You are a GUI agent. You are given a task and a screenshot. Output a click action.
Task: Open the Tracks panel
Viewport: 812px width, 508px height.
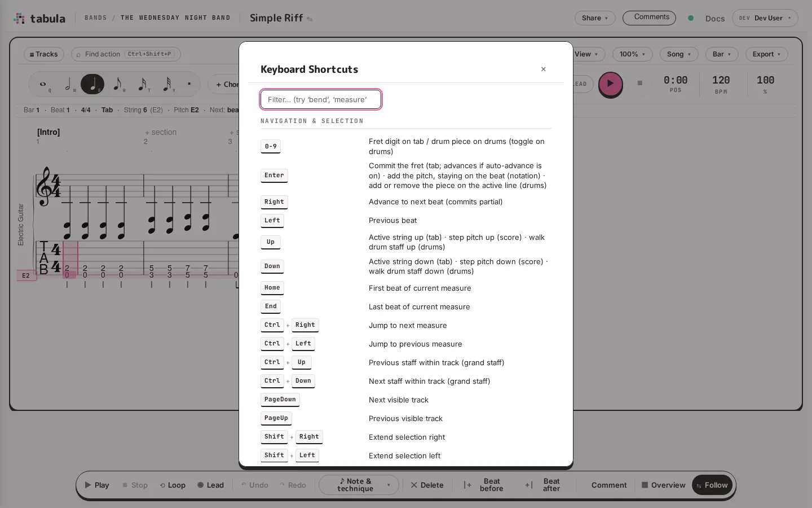[44, 54]
